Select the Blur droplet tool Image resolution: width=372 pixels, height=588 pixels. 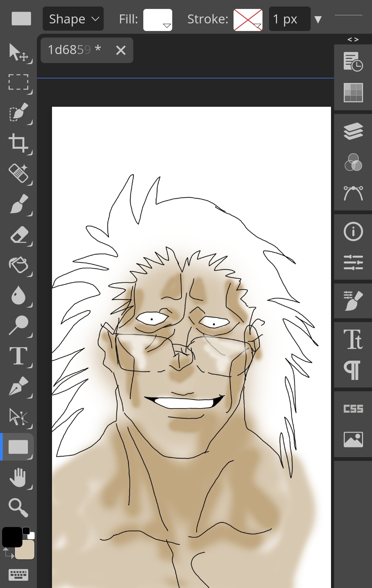18,295
